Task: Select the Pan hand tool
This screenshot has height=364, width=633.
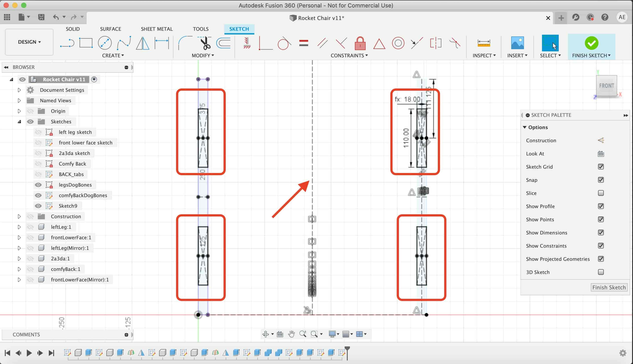Action: 291,334
